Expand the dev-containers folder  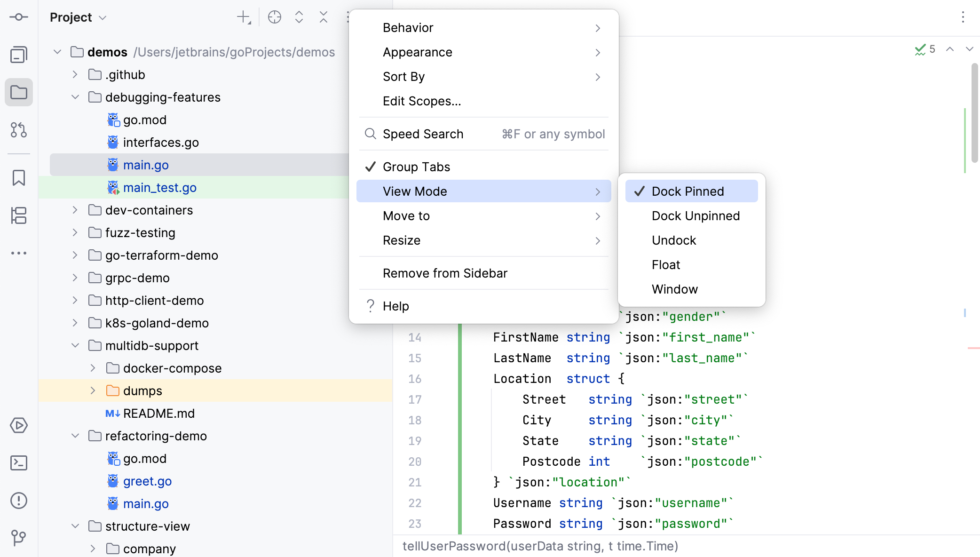[x=75, y=210]
